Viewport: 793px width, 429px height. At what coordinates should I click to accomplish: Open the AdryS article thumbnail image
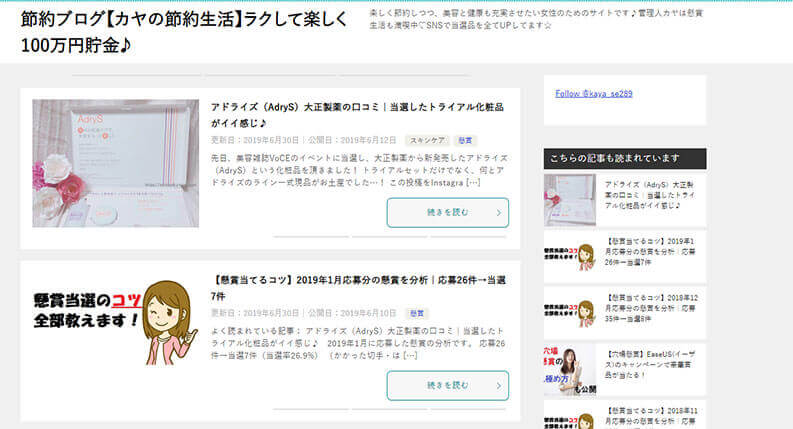click(x=115, y=163)
